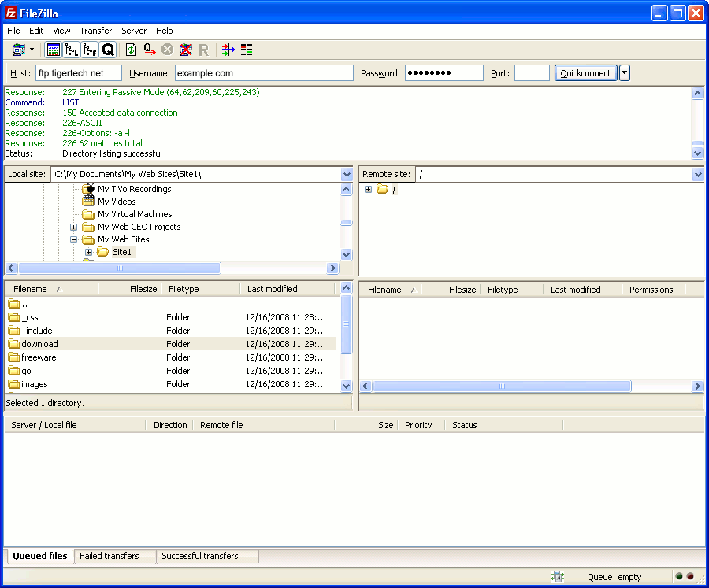Screen dimensions: 709x588
Task: Open the Site Manager icon
Action: pos(19,50)
